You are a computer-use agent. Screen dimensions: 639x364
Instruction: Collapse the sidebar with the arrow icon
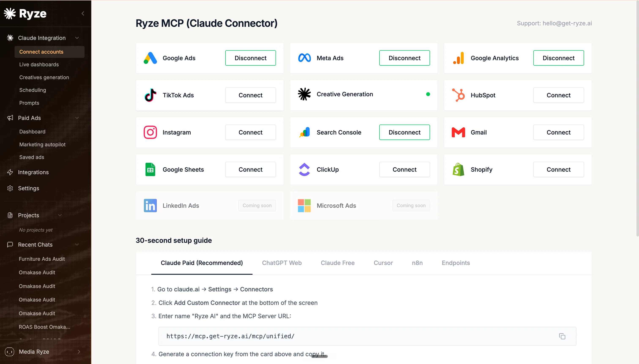[x=83, y=14]
